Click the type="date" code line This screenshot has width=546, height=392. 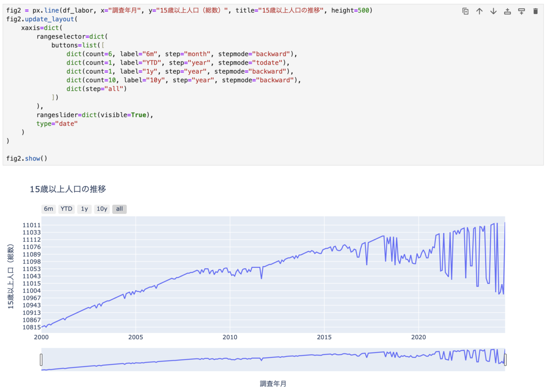57,124
